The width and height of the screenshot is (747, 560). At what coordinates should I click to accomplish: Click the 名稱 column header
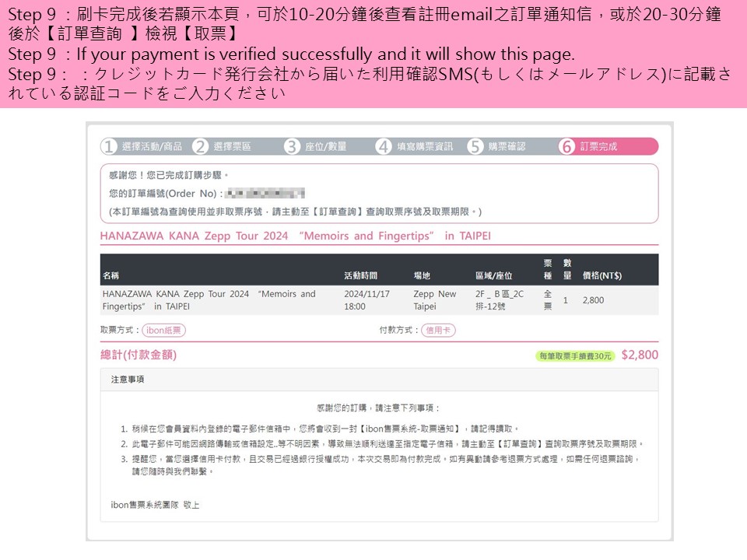pyautogui.click(x=110, y=275)
